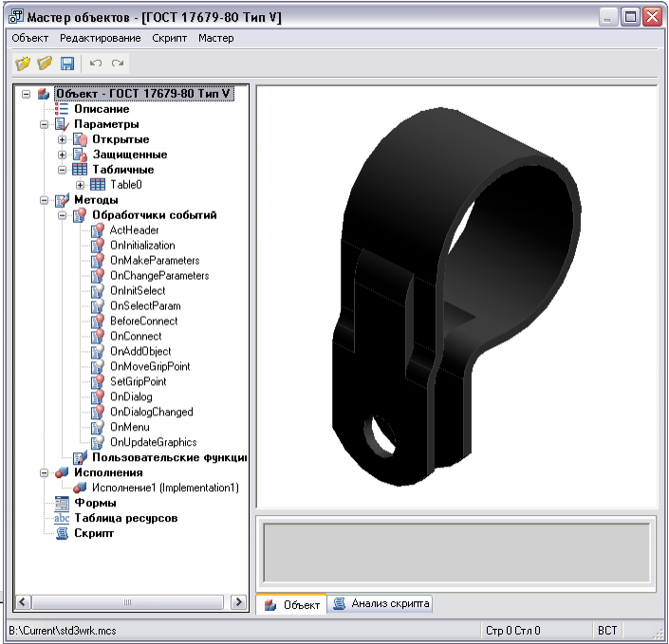Switch to the Объект bottom tab
Viewport: 669px width, 644px height.
tap(292, 604)
